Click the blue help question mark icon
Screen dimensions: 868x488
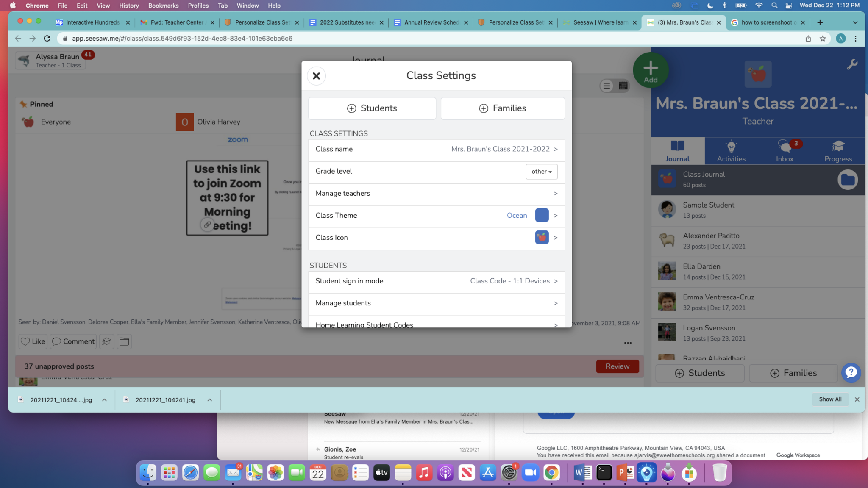tap(851, 373)
